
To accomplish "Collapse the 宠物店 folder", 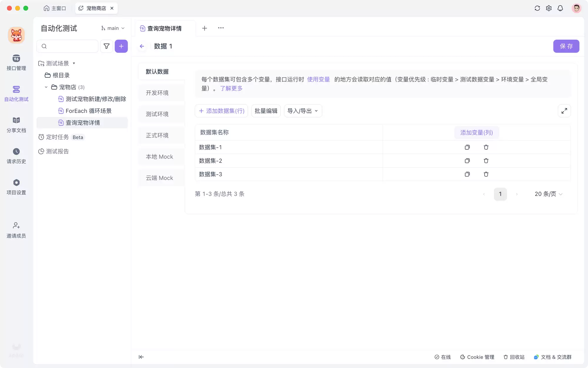I will pos(46,87).
